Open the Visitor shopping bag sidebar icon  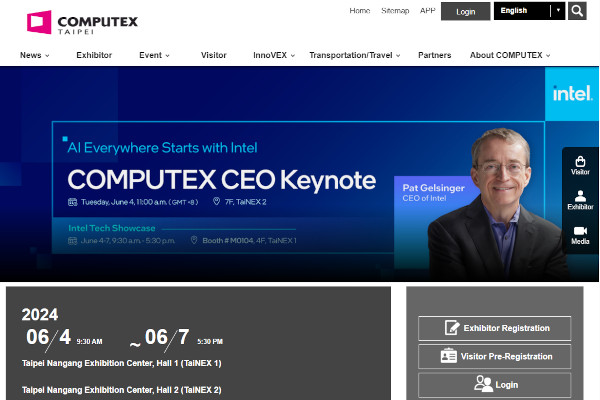[580, 166]
